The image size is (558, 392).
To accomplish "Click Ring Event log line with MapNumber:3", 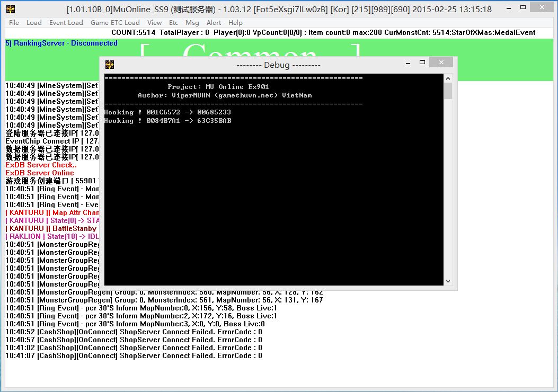I will point(135,324).
